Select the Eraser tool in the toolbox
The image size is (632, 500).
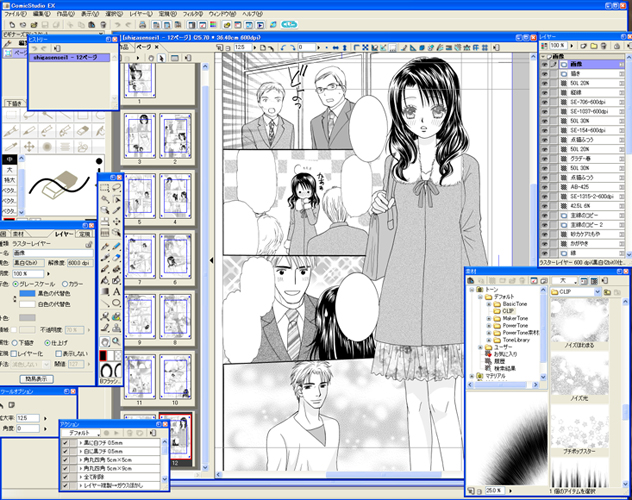coord(116,257)
